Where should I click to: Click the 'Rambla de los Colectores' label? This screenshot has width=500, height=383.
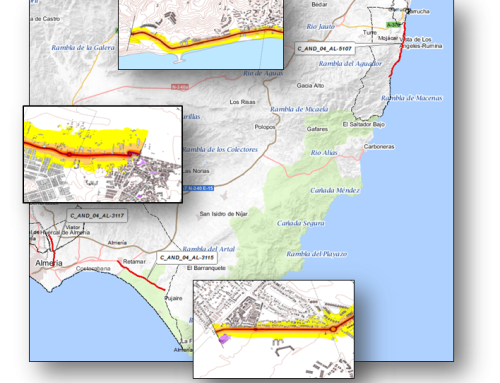coord(220,150)
